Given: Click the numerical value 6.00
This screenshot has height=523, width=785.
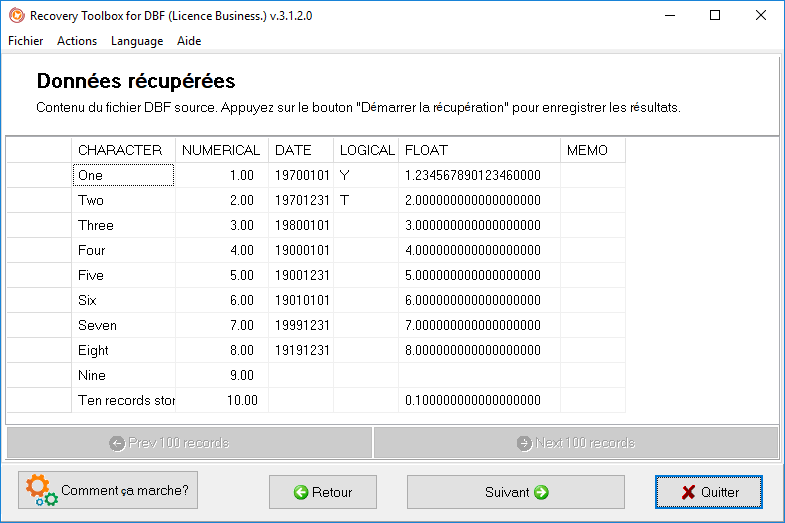Looking at the screenshot, I should tap(222, 300).
